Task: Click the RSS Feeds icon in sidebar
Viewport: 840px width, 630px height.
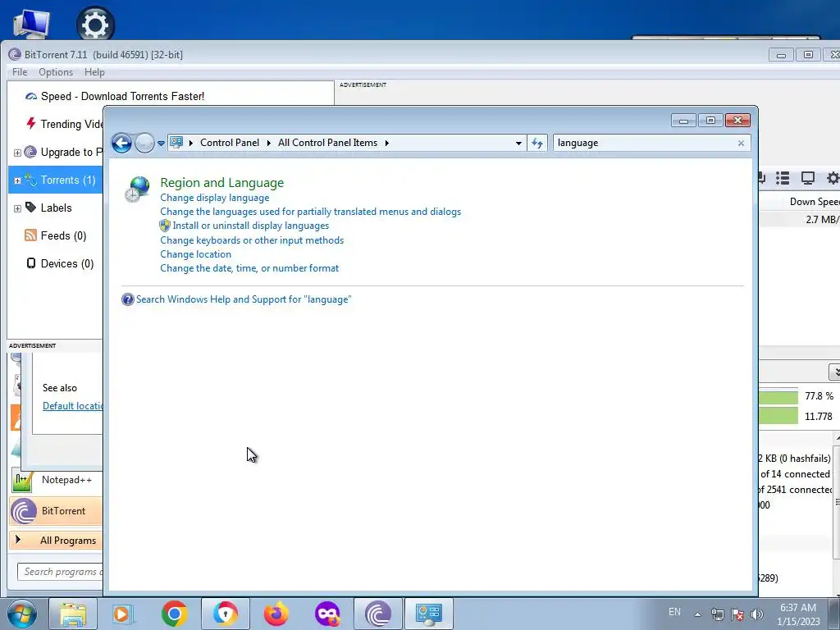Action: click(30, 235)
